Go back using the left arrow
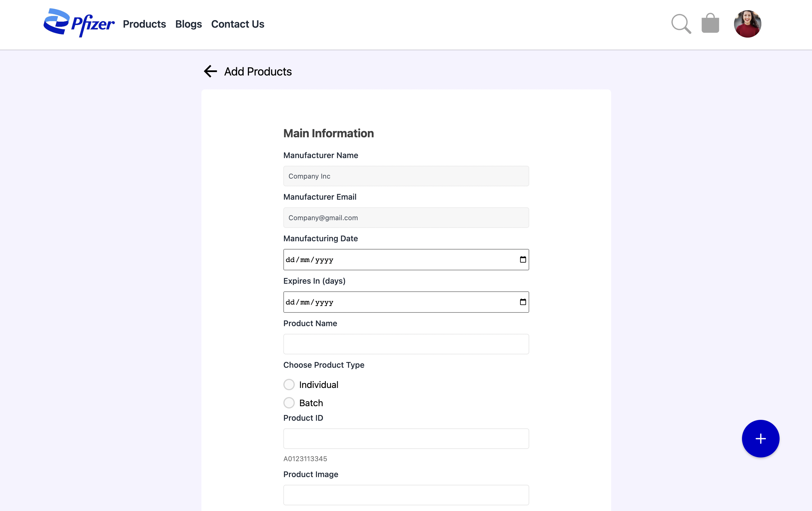812x511 pixels. click(211, 71)
